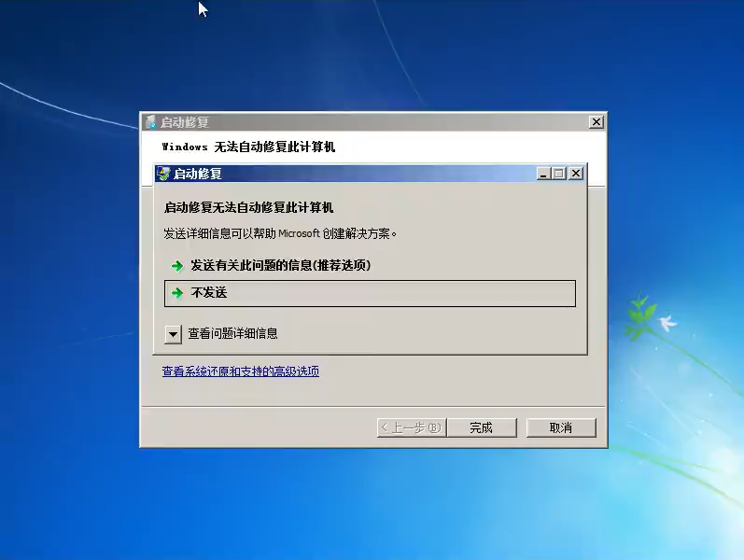Maximize the inner 启动修复 dialog

559,174
